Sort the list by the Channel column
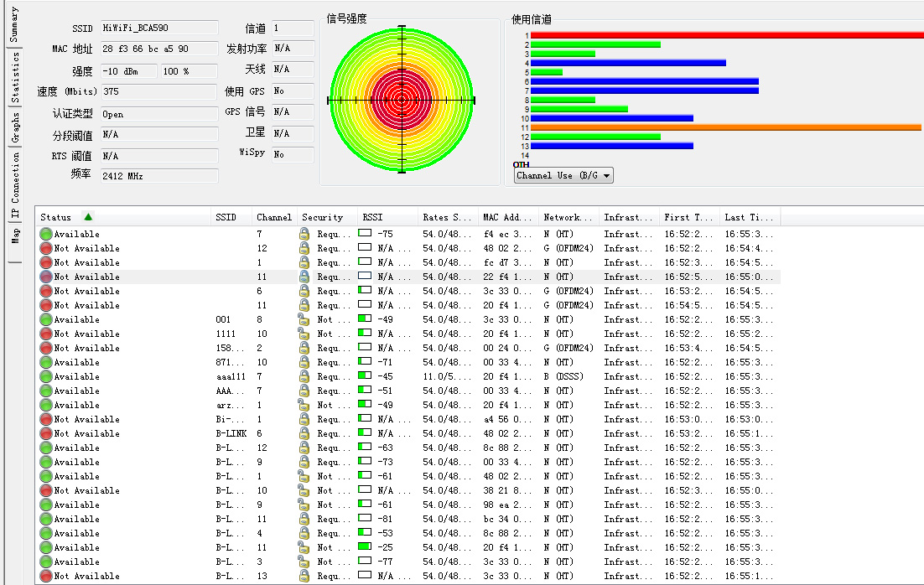Screen dimensions: 924x585 [x=273, y=216]
